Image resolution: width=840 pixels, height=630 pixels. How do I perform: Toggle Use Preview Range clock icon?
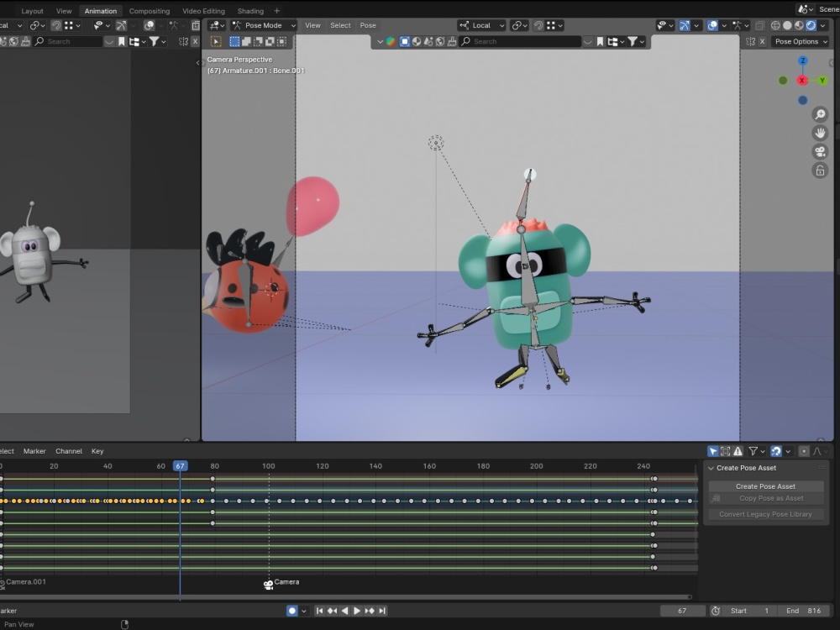(x=715, y=611)
